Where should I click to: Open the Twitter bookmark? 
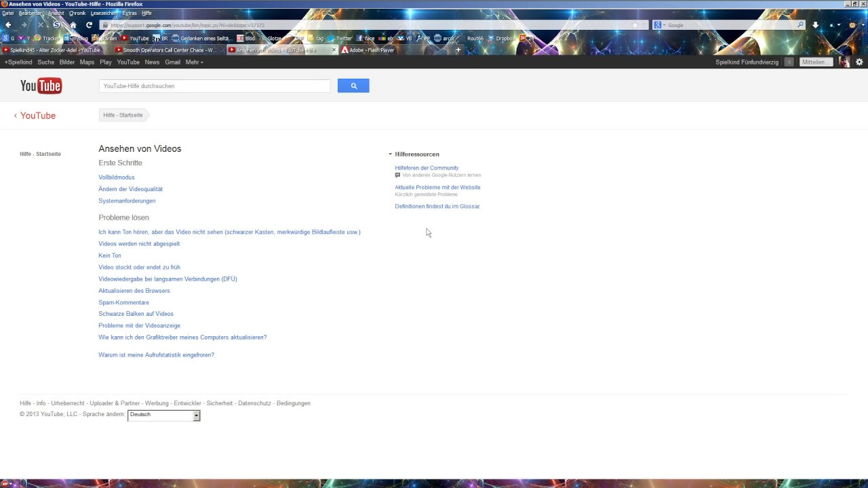[x=340, y=39]
